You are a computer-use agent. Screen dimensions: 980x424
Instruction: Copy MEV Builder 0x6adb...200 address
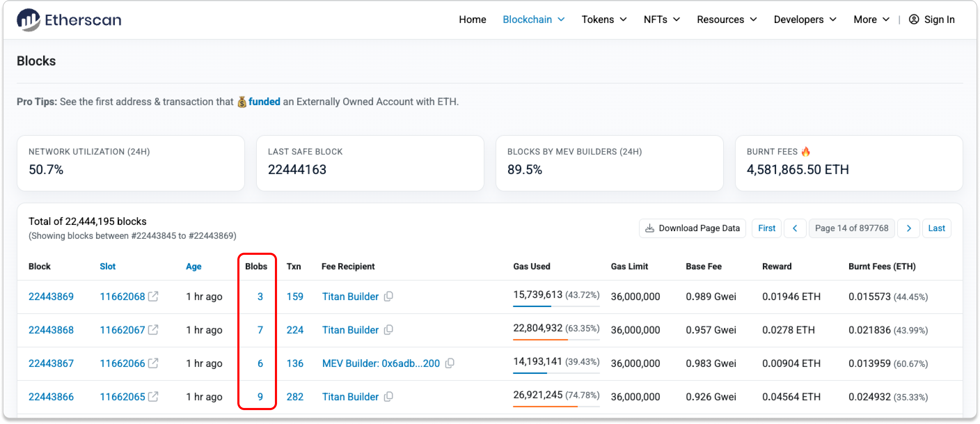click(x=450, y=363)
